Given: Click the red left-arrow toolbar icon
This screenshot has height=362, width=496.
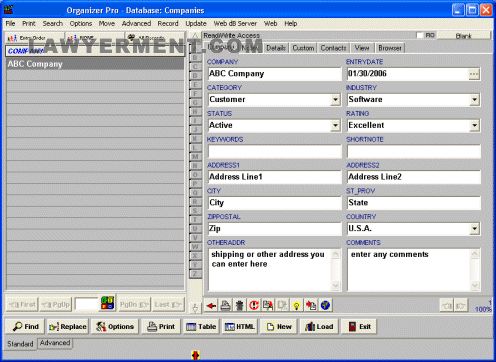Looking at the screenshot, I should [x=211, y=305].
